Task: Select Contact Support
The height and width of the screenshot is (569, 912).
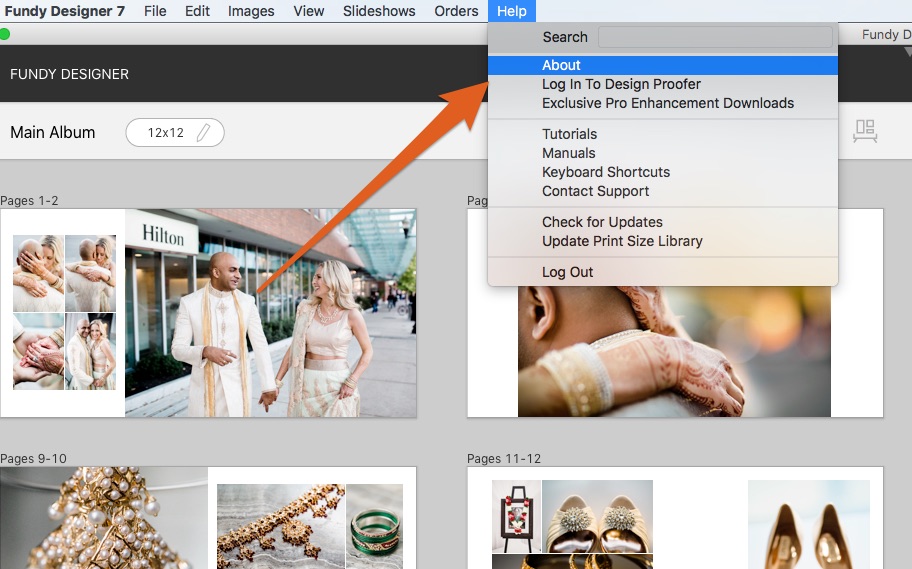Action: [x=663, y=191]
